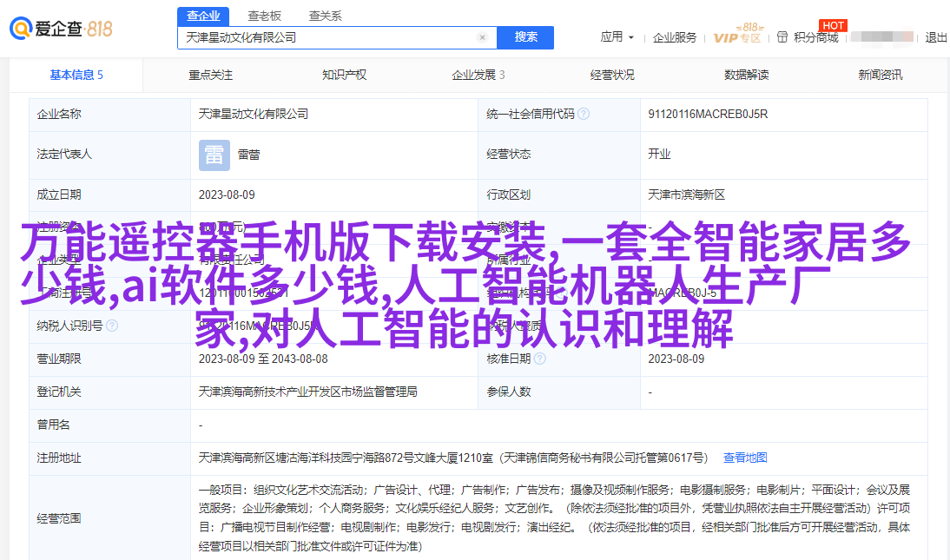Click the 积分商城 gift icon

[x=782, y=37]
